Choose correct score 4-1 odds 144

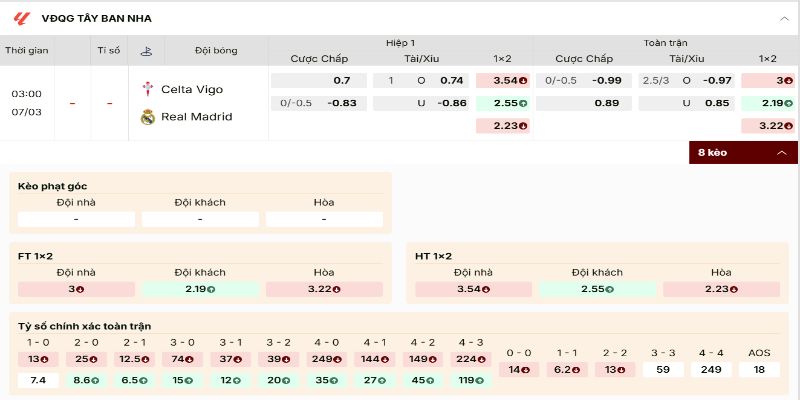click(375, 359)
